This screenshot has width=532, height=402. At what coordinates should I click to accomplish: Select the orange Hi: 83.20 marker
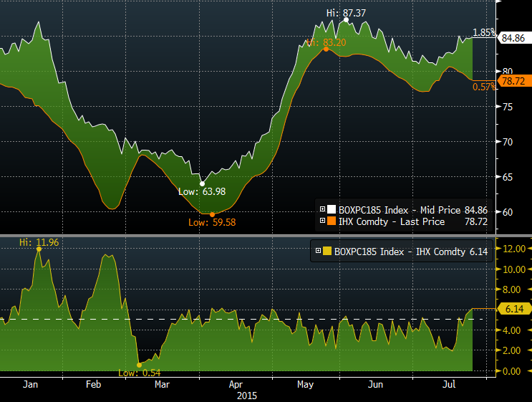click(327, 49)
